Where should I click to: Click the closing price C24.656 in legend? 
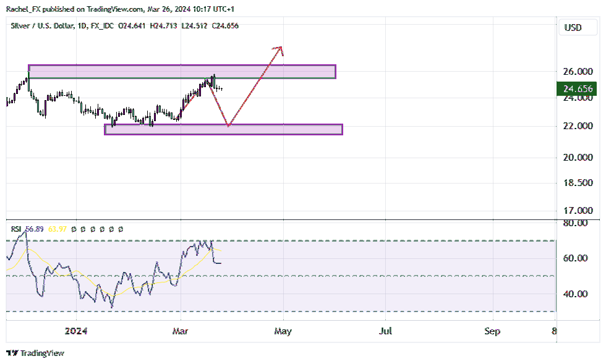[225, 26]
